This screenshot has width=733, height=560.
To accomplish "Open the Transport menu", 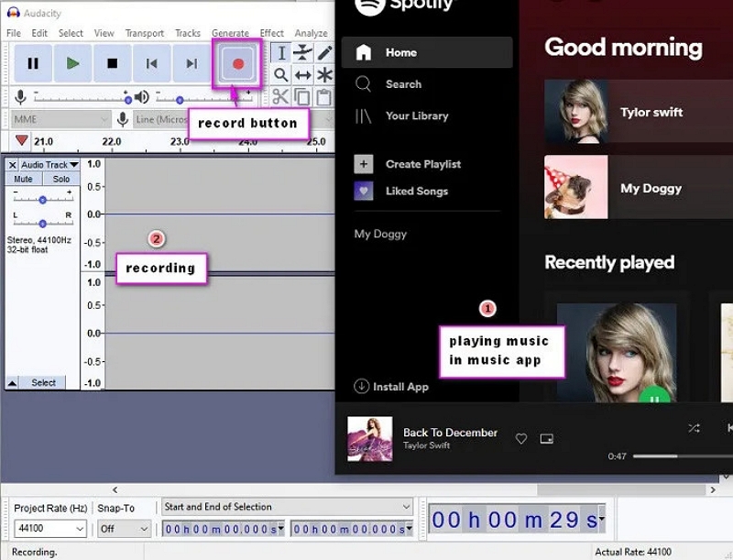I will pos(144,33).
